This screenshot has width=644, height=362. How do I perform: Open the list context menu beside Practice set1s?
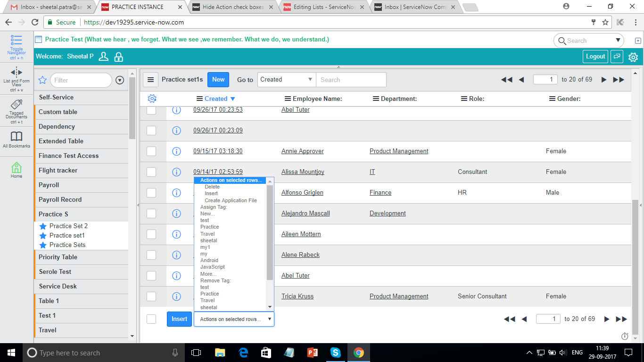pos(150,79)
